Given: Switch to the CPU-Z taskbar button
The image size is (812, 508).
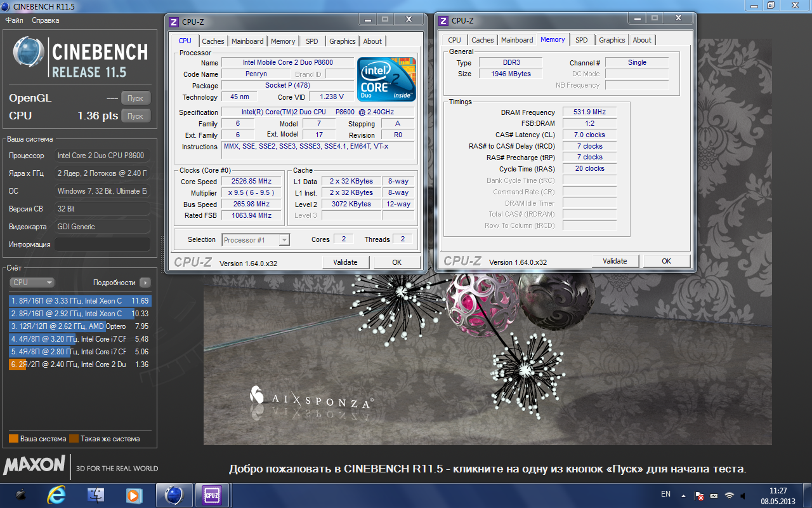Looking at the screenshot, I should click(x=211, y=495).
